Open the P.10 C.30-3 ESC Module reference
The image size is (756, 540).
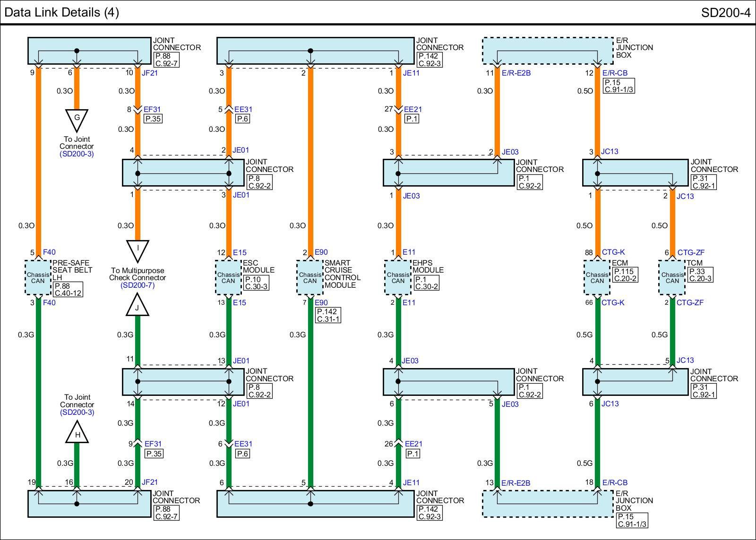coord(256,283)
